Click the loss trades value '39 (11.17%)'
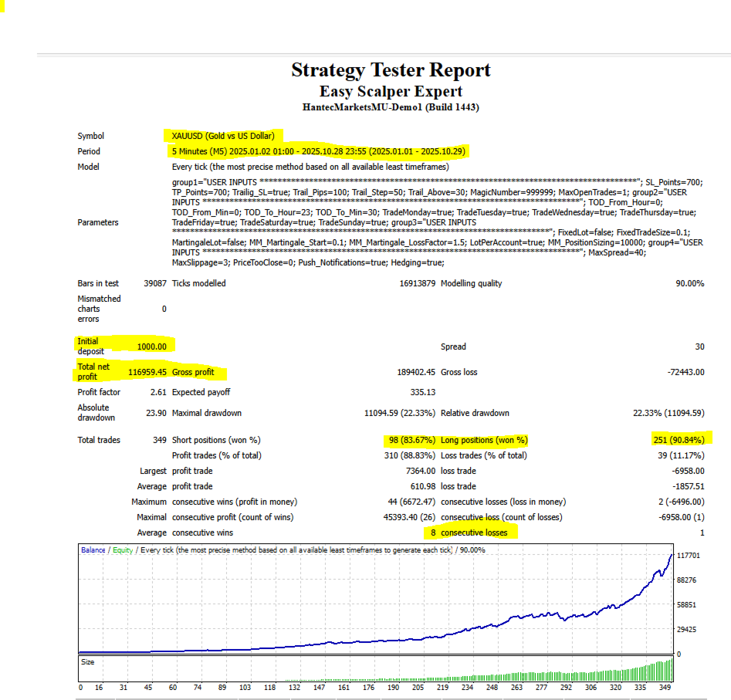 click(x=681, y=455)
